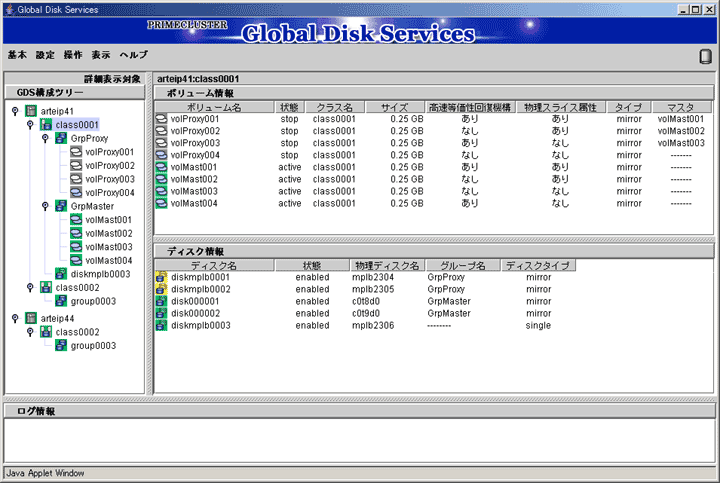Sort by ボリューム名 column header
Screen dimensions: 720x483
tap(214, 107)
